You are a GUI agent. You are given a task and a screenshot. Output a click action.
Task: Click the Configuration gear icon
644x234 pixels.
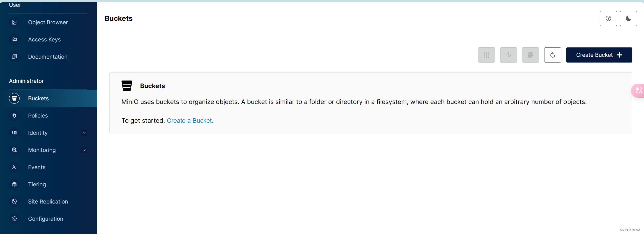click(x=14, y=219)
